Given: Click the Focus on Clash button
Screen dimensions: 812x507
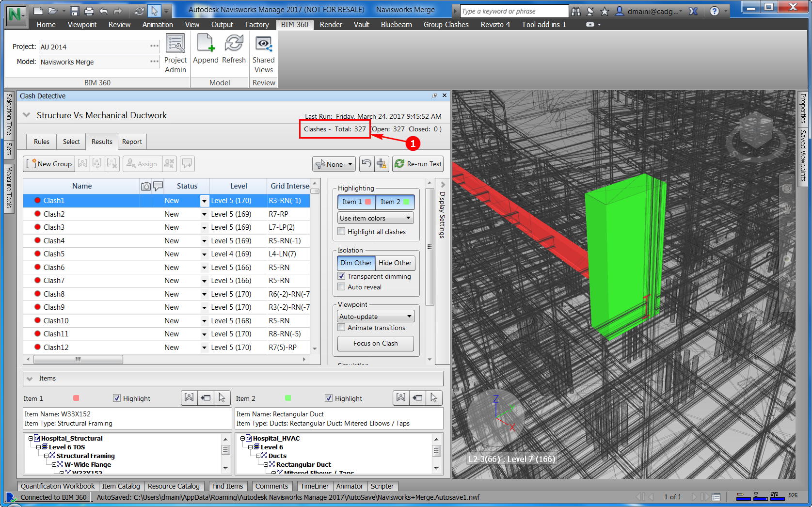Looking at the screenshot, I should click(x=375, y=343).
